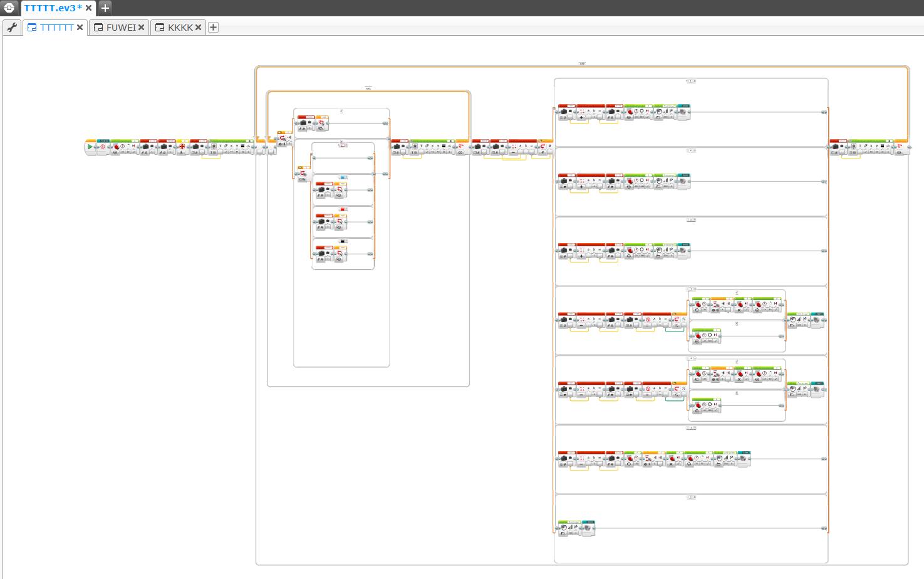Viewport: 924px width, 579px height.
Task: Open the project properties wrench tab
Action: [x=12, y=28]
